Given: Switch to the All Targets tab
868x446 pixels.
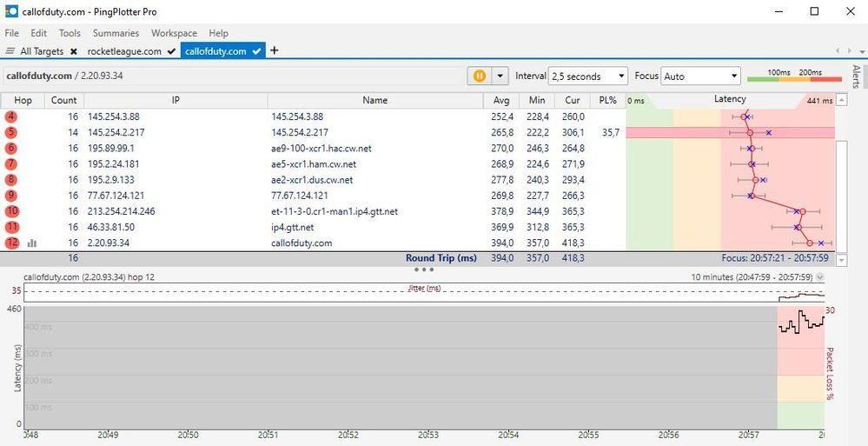Looking at the screenshot, I should coord(42,51).
